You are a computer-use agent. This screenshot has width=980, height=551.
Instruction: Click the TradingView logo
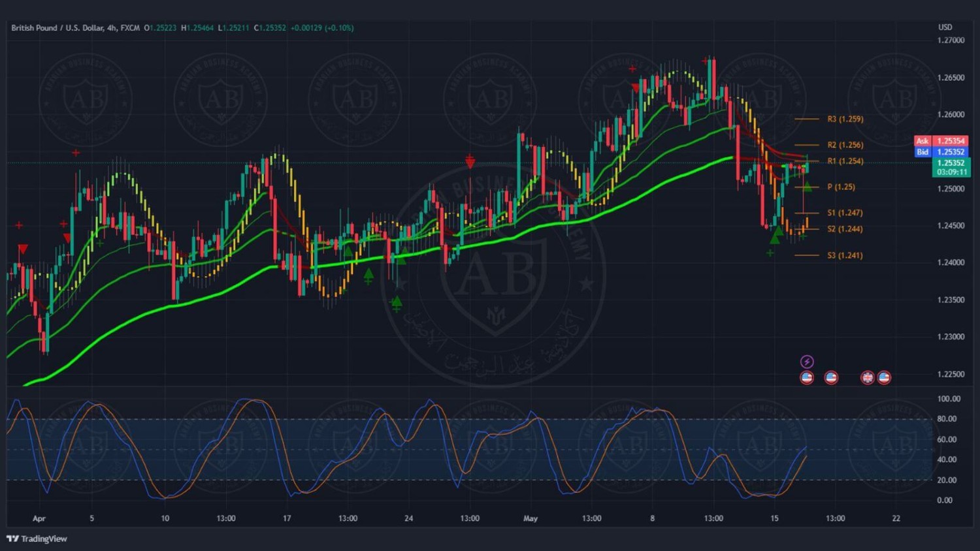tap(37, 539)
